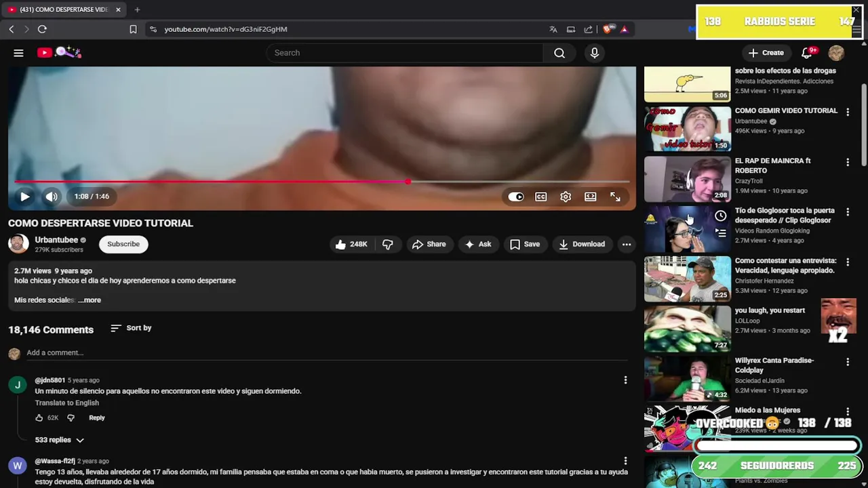868x488 pixels.
Task: Click the address bar URL
Action: click(x=226, y=29)
